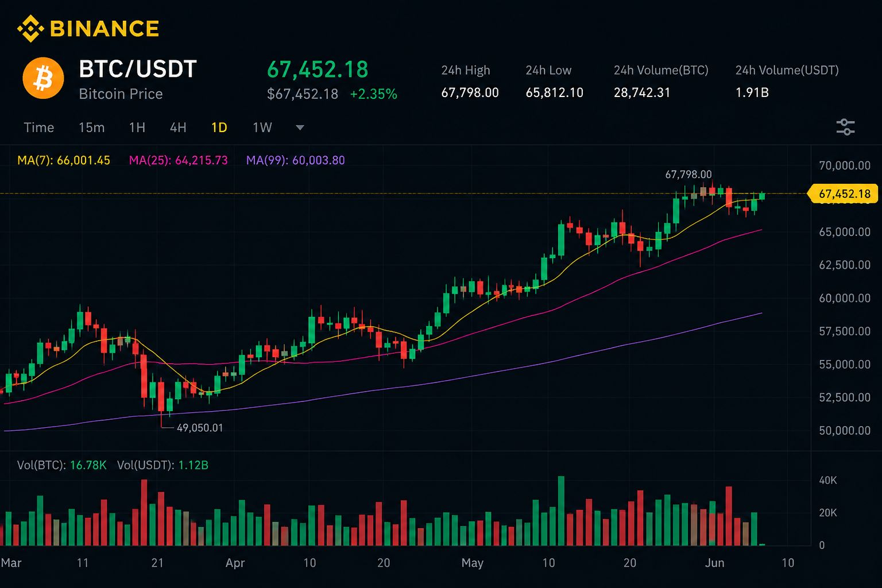
Task: Pick the 1W interval tab
Action: pos(262,127)
